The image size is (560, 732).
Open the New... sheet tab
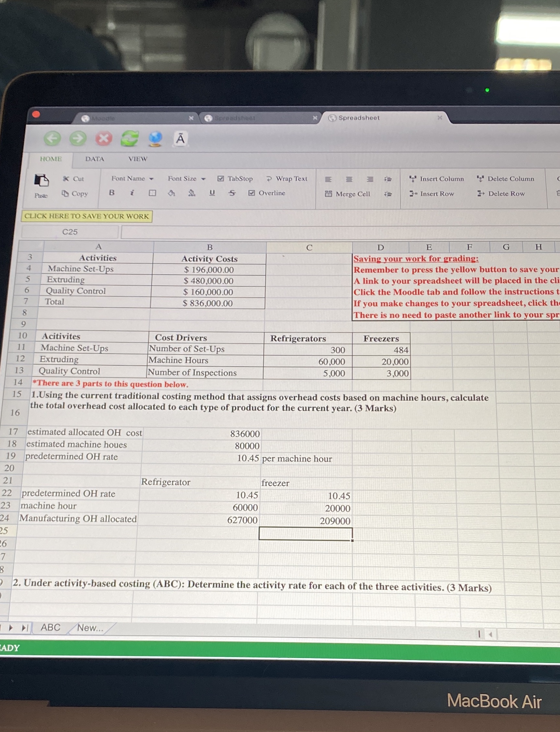pyautogui.click(x=90, y=628)
